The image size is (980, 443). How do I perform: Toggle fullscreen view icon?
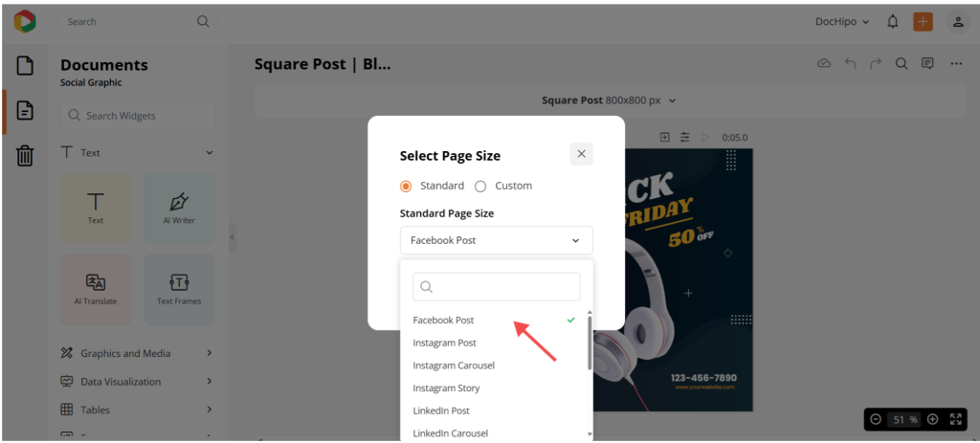coord(956,419)
